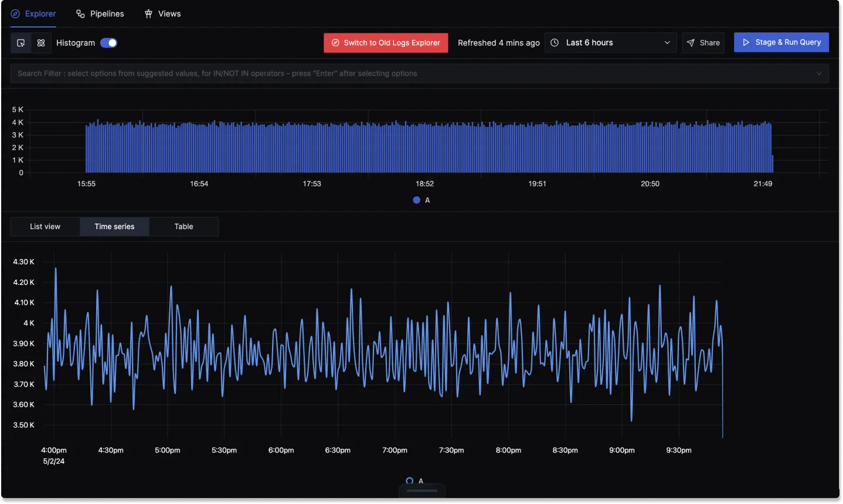Screen dimensions: 843x504
Task: Open the Last 6 hours time dropdown
Action: coord(610,43)
